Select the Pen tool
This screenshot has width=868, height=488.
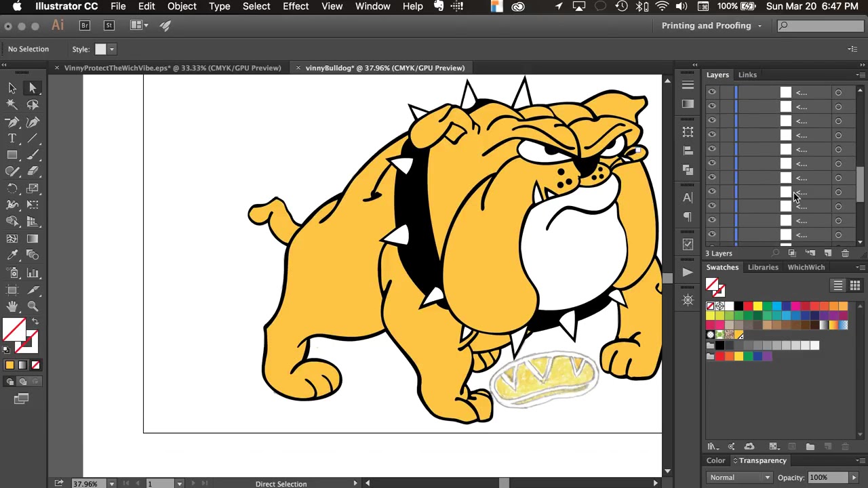tap(12, 122)
